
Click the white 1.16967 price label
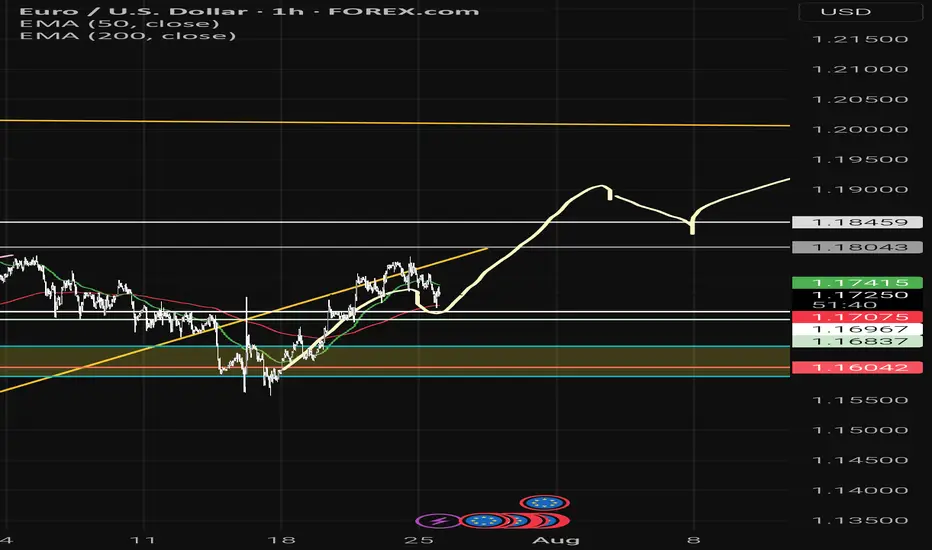(858, 329)
